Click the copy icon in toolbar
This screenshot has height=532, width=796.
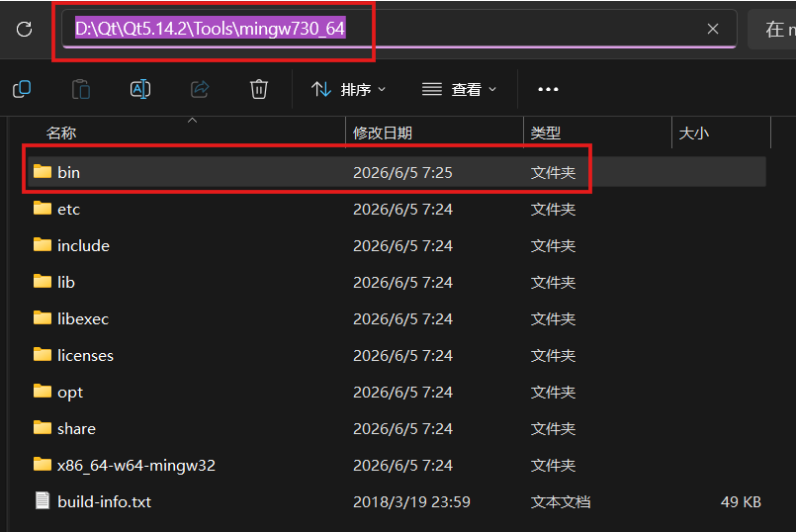pyautogui.click(x=22, y=89)
